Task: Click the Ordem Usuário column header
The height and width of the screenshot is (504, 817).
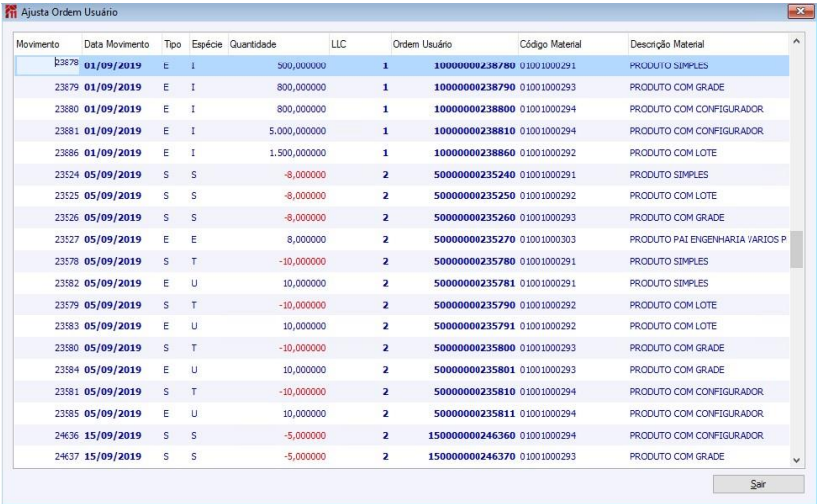Action: click(x=455, y=44)
